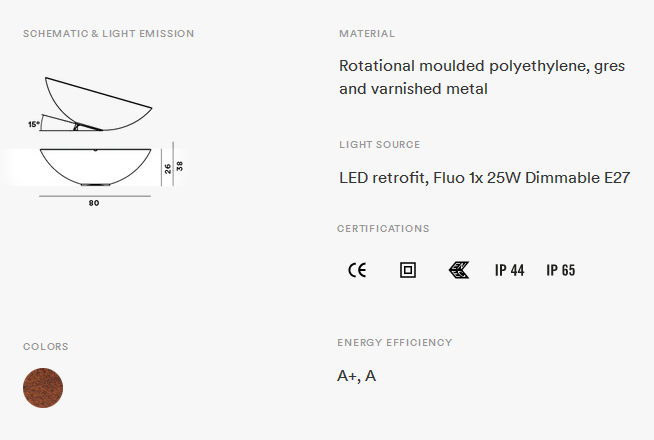Click the 80 width dimension label
The height and width of the screenshot is (440, 654).
click(94, 203)
